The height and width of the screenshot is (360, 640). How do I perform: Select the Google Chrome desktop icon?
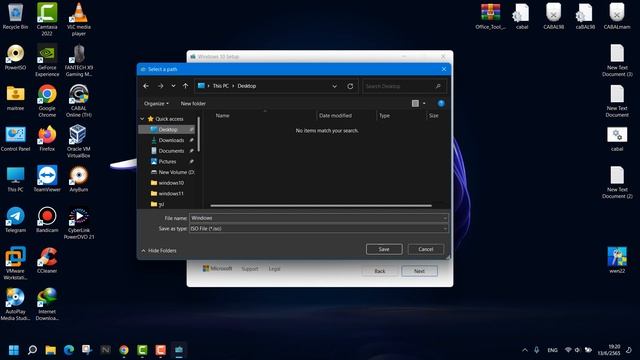(x=47, y=101)
